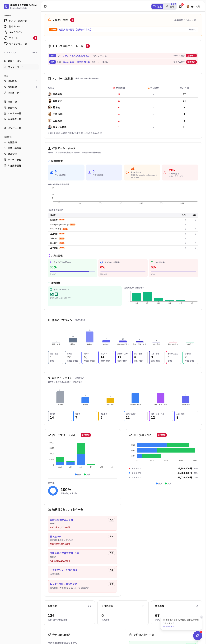The image size is (206, 644).
Task: Open the 顧客登録 add-user icon
Action: [5, 154]
